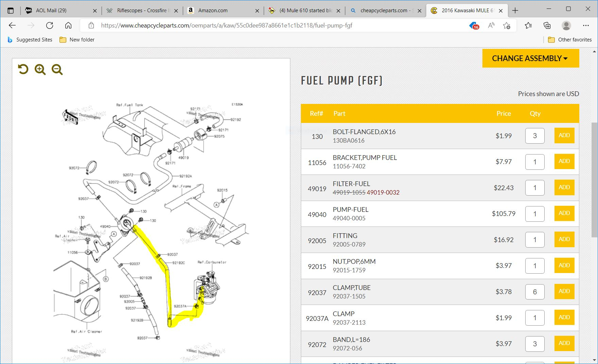Add CLAMP,TUBE 92037-1505 to cart
The image size is (598, 364).
pos(564,291)
